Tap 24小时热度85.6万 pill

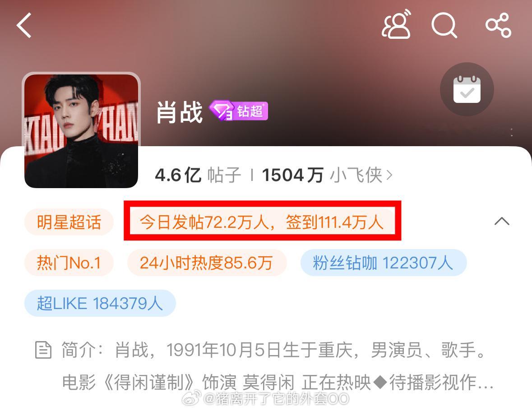click(x=207, y=263)
